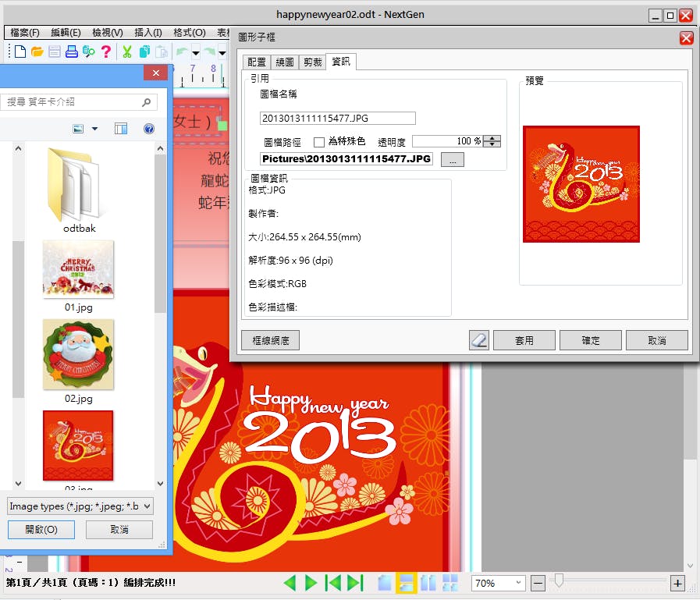Enable the 為特殊色 checkbox
Image resolution: width=700 pixels, height=600 pixels.
tap(318, 142)
